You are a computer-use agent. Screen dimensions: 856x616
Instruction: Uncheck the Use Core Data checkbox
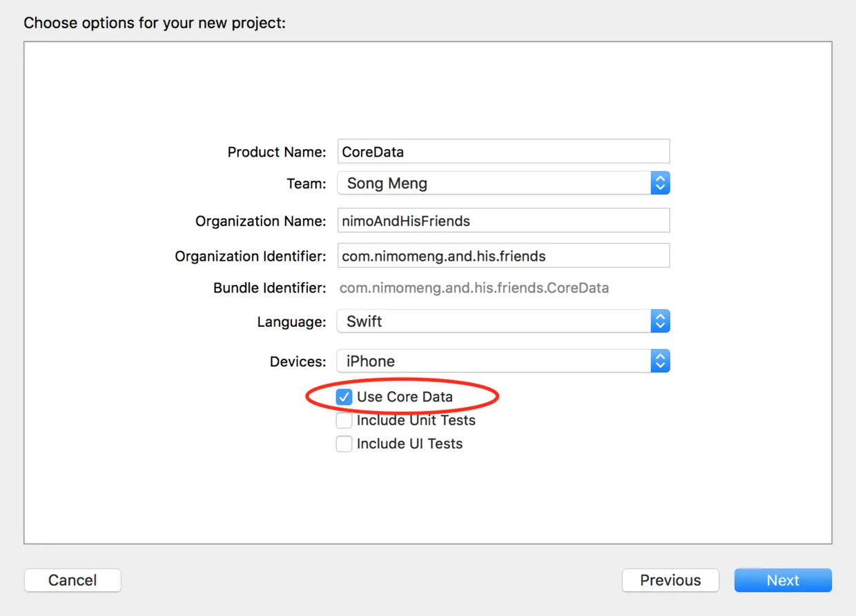[344, 397]
